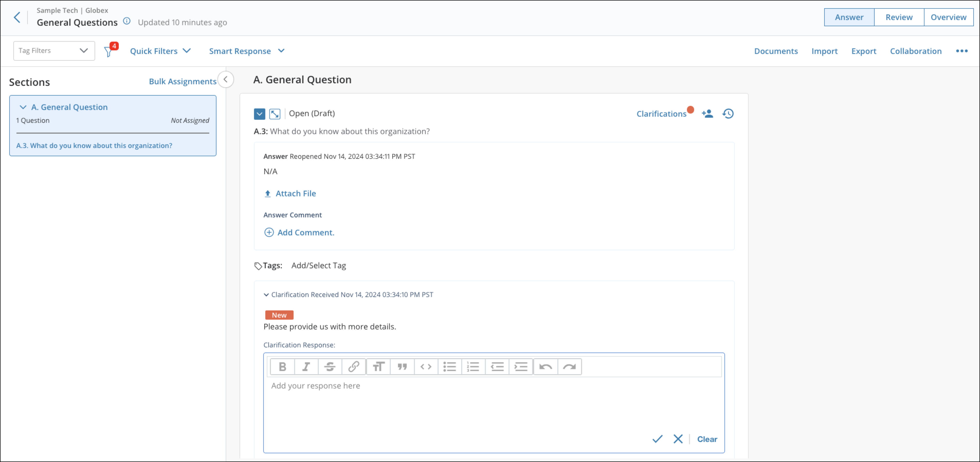Open the Clarifications link

coord(661,114)
